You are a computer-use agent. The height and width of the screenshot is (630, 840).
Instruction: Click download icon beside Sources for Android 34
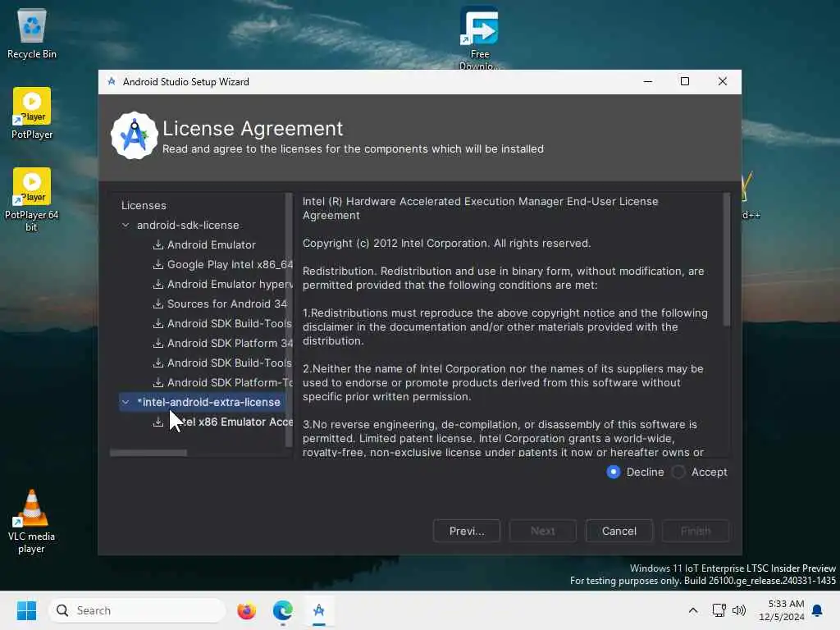[158, 304]
